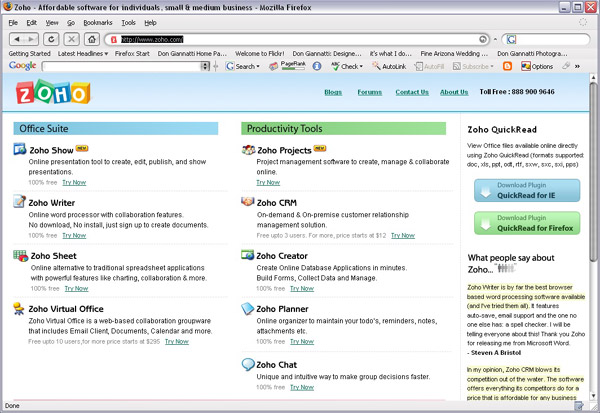The height and width of the screenshot is (413, 600).
Task: Click the URL address bar field
Action: tap(297, 39)
